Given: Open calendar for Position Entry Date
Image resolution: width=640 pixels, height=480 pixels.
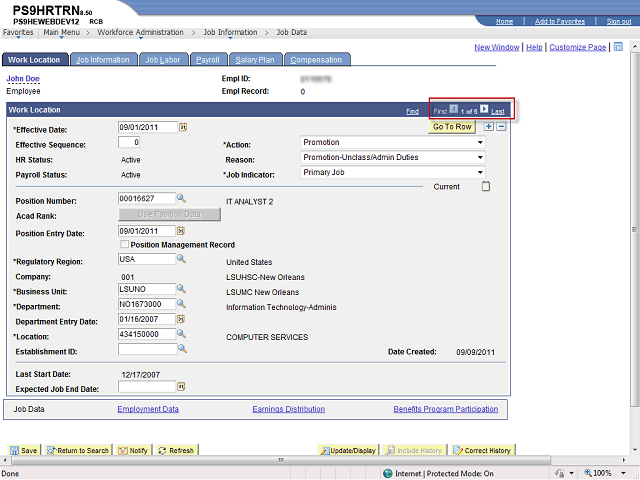Looking at the screenshot, I should click(x=180, y=231).
